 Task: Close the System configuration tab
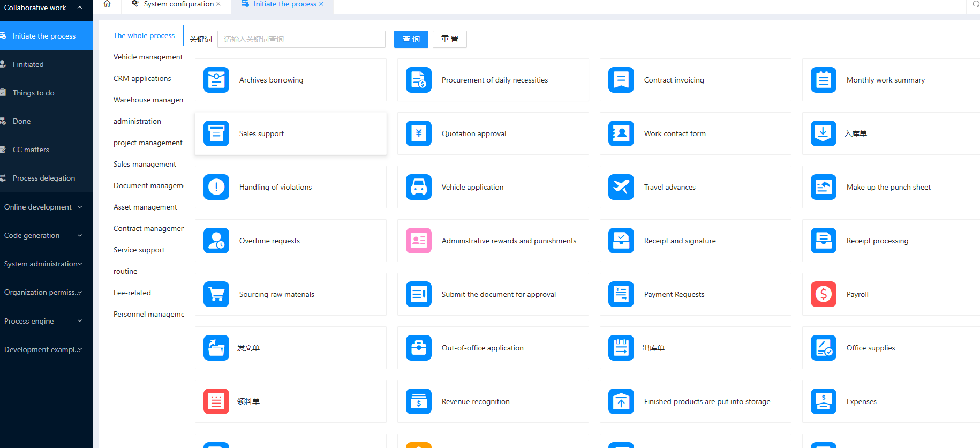(218, 4)
